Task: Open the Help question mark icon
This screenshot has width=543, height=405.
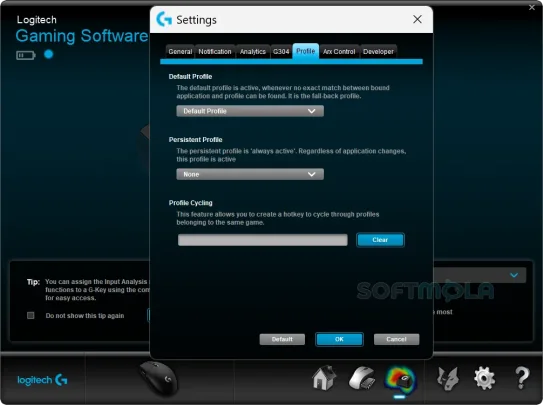Action: (522, 378)
